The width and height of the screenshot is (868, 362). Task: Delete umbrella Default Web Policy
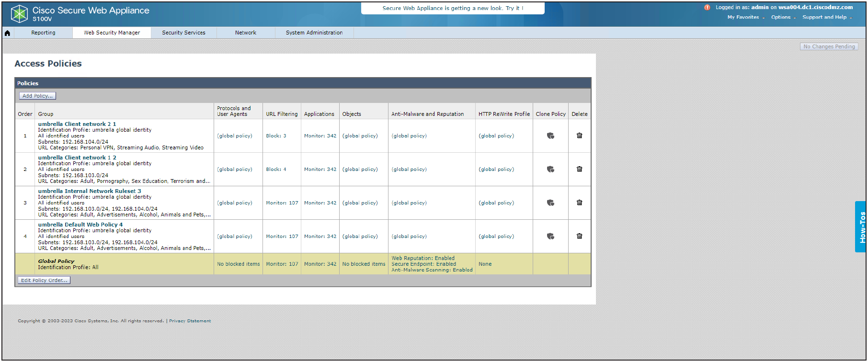(x=579, y=236)
